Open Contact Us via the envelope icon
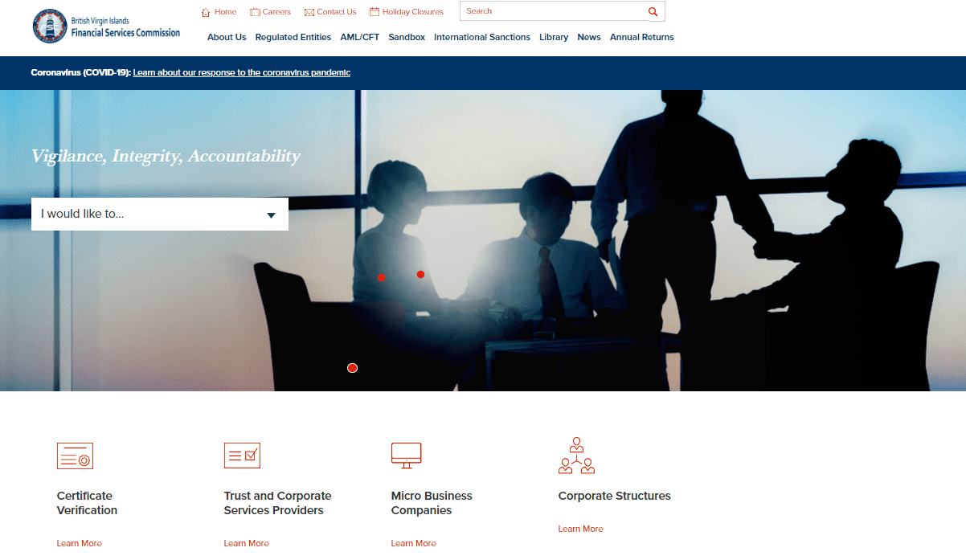This screenshot has height=560, width=966. pyautogui.click(x=309, y=10)
